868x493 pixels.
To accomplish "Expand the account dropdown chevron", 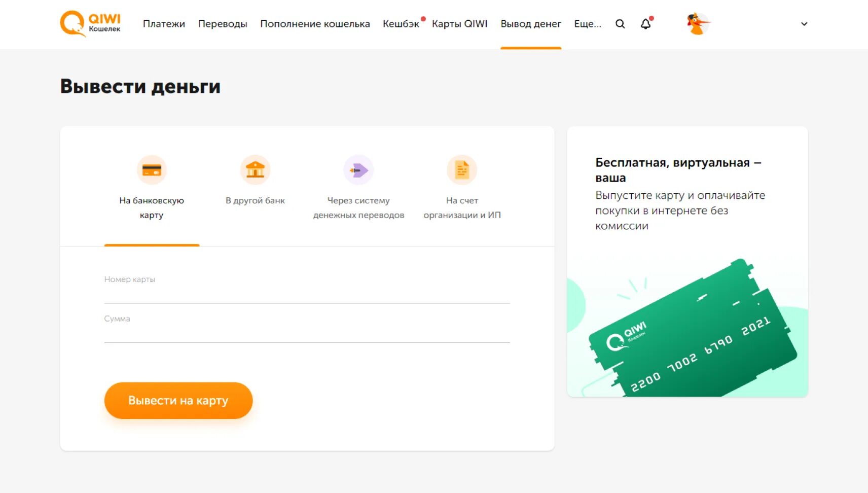I will pos(804,24).
